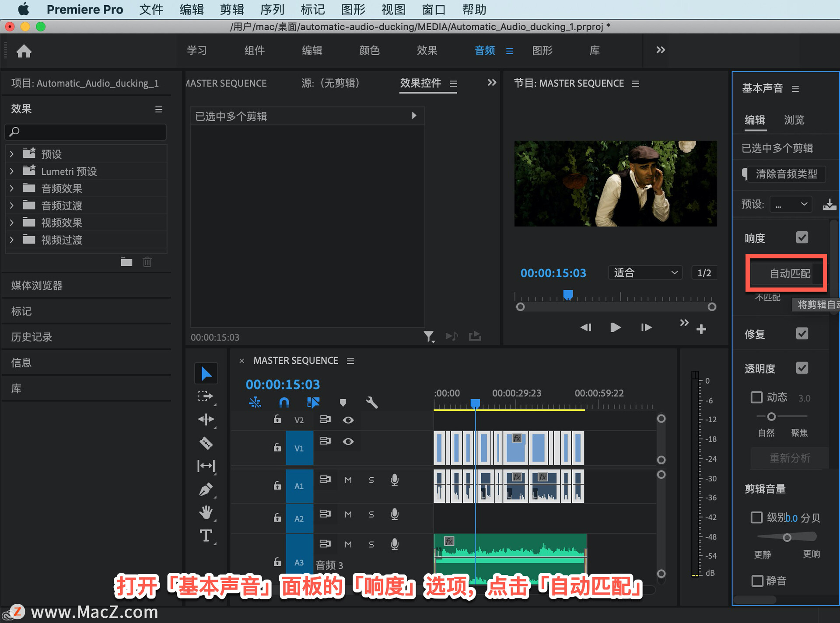Open timeline display settings wrench
Screen dimensions: 840x623
(372, 402)
